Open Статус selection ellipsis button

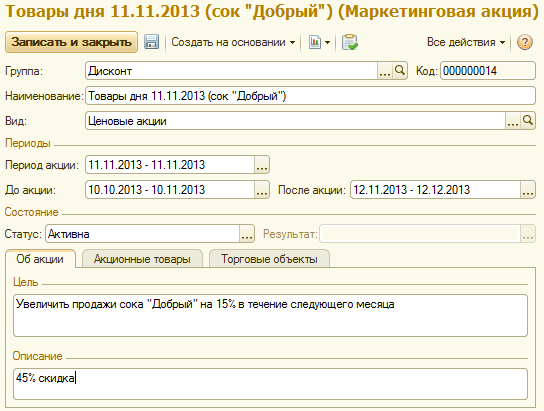[247, 234]
